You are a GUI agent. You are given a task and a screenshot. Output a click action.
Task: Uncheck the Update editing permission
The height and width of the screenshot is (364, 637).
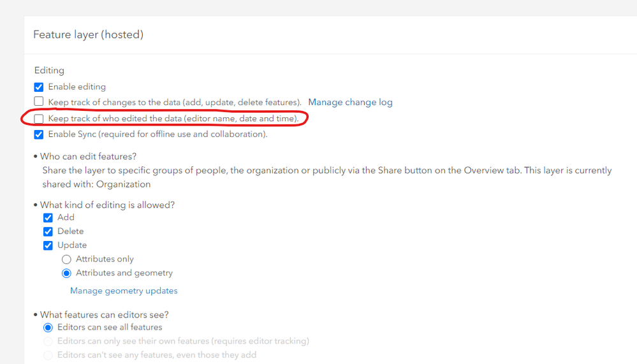coord(48,245)
